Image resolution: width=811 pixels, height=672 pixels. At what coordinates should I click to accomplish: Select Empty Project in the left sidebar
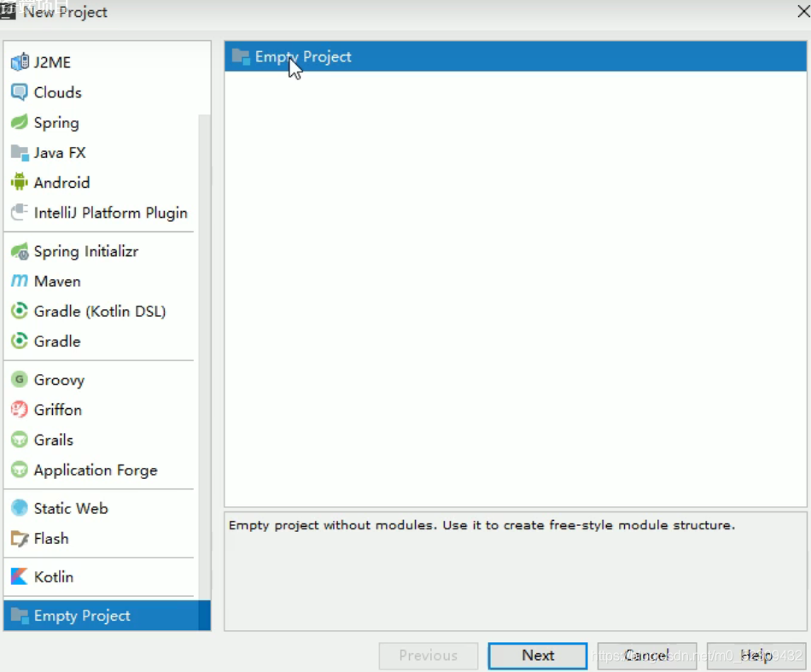pyautogui.click(x=107, y=616)
